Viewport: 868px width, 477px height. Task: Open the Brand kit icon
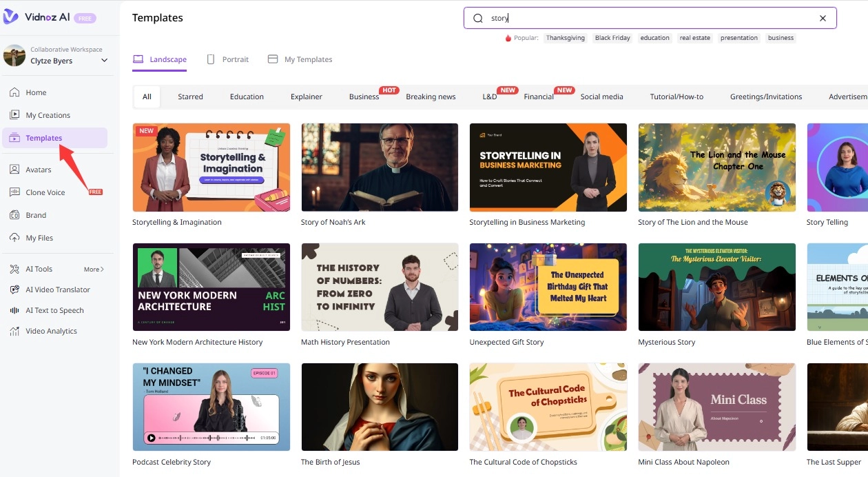coord(14,215)
